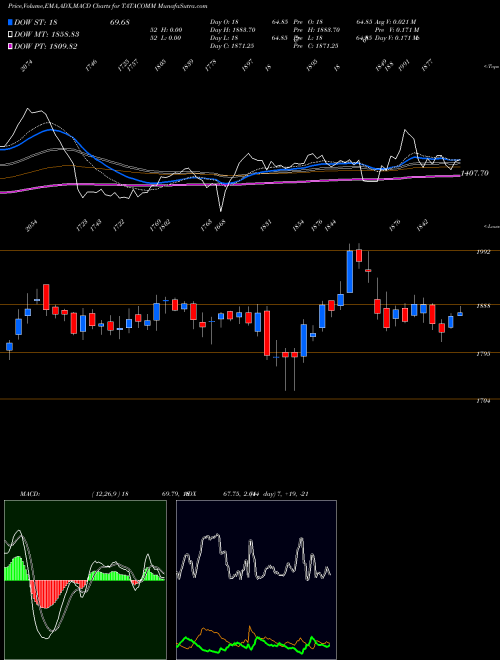Click the 1795 price level label
500x660 pixels.
483,354
